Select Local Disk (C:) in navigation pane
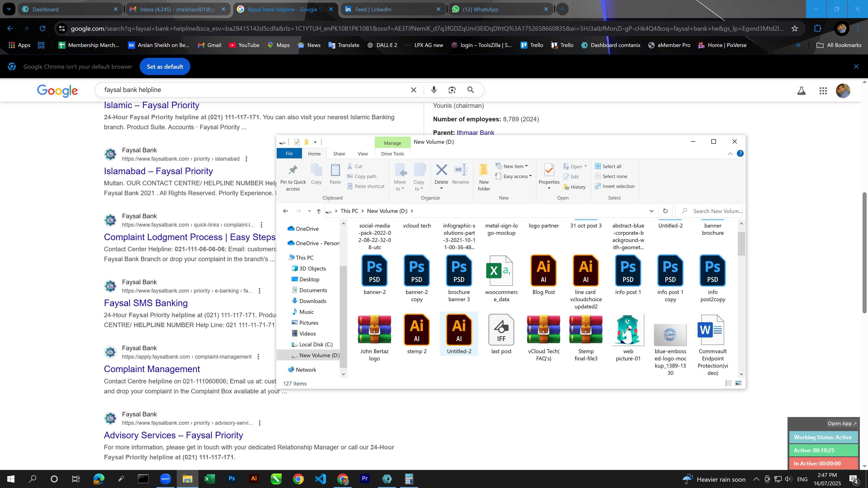 (x=316, y=344)
